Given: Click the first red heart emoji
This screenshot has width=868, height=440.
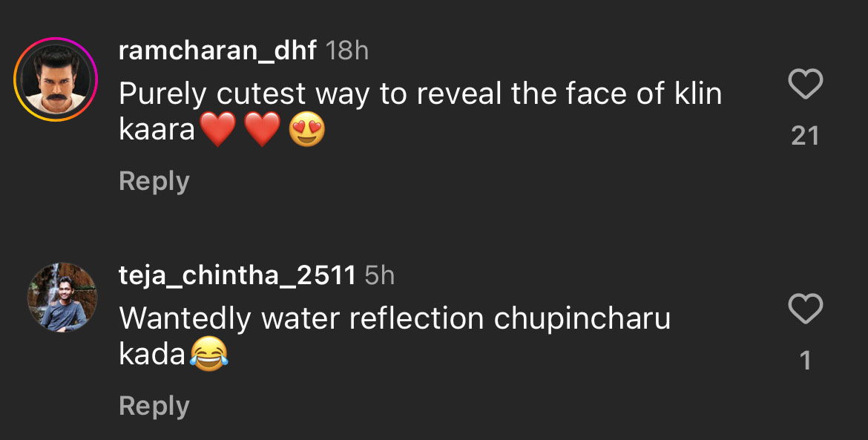Looking at the screenshot, I should [217, 131].
